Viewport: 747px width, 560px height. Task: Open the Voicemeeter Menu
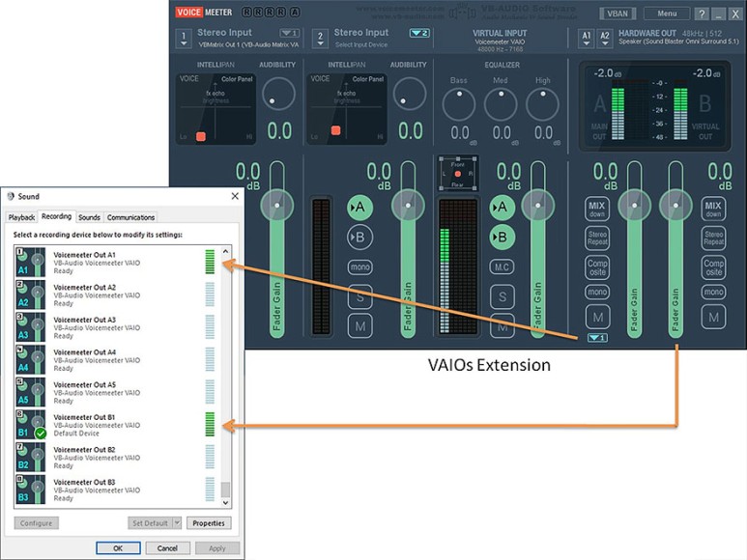pyautogui.click(x=667, y=14)
